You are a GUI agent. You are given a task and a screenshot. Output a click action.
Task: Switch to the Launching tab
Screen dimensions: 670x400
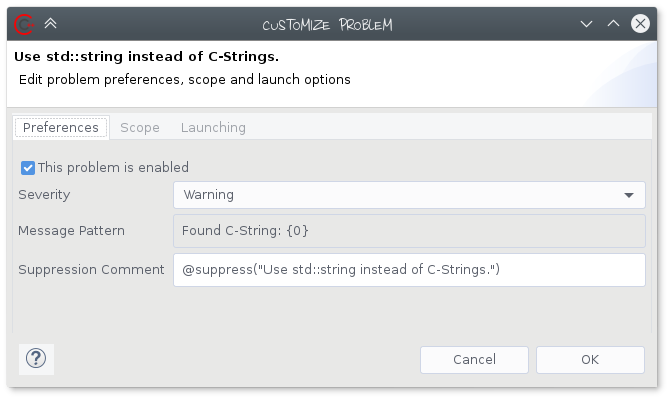213,127
